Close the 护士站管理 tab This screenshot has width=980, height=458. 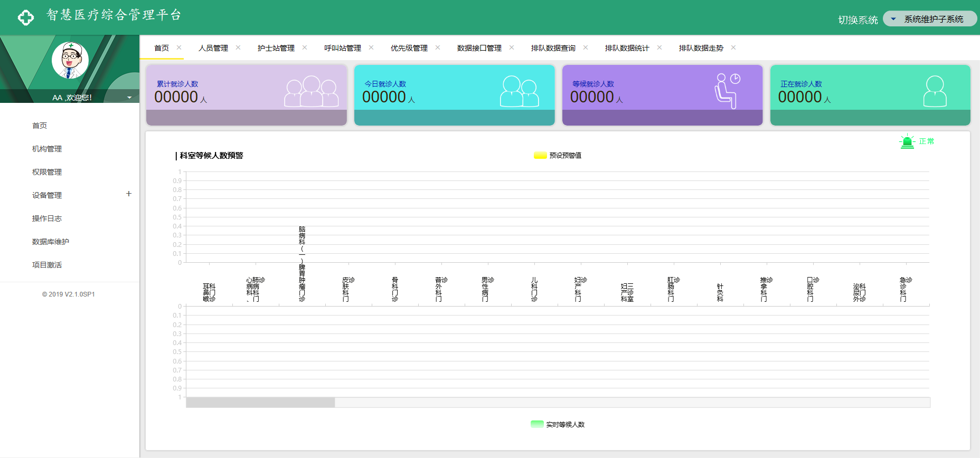tap(305, 47)
